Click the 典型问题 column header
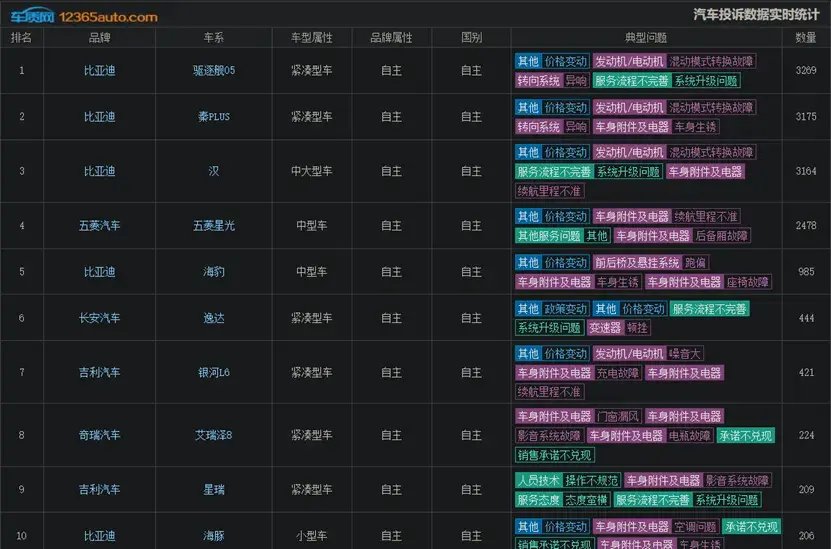Image resolution: width=831 pixels, height=549 pixels. point(646,38)
